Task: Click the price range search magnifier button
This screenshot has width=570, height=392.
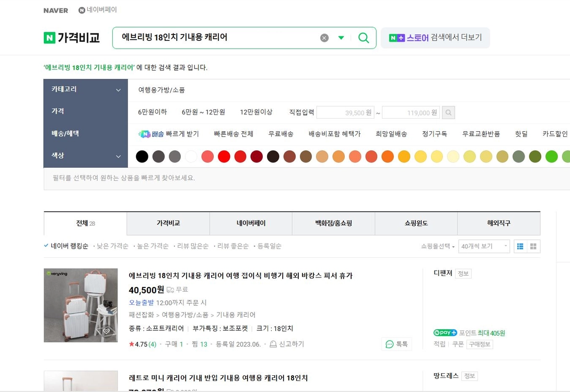Action: [x=448, y=112]
